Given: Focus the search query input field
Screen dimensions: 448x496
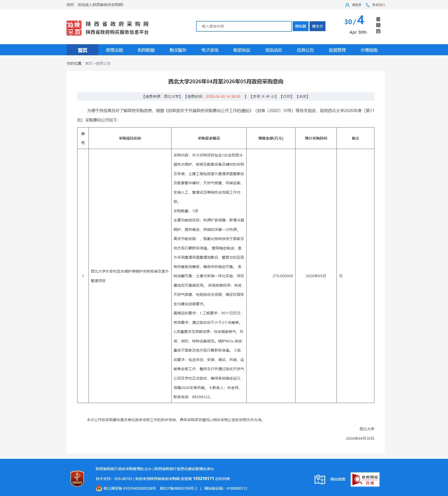Looking at the screenshot, I should 244,26.
